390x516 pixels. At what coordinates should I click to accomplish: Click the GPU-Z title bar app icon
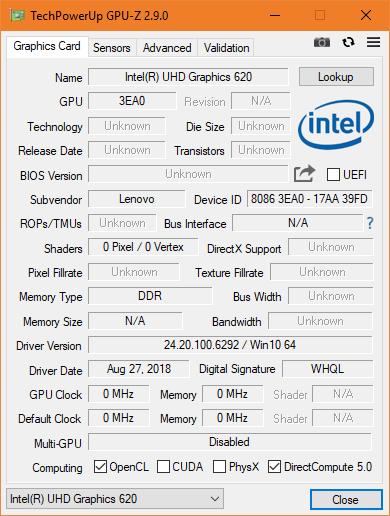[17, 15]
